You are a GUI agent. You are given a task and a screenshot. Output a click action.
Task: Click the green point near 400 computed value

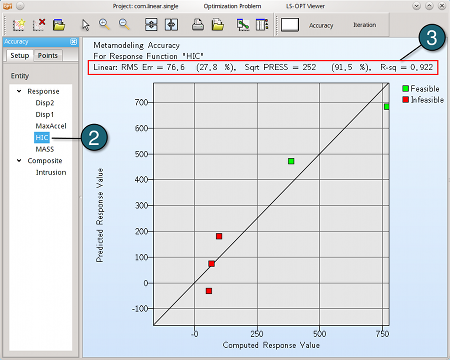tap(291, 161)
